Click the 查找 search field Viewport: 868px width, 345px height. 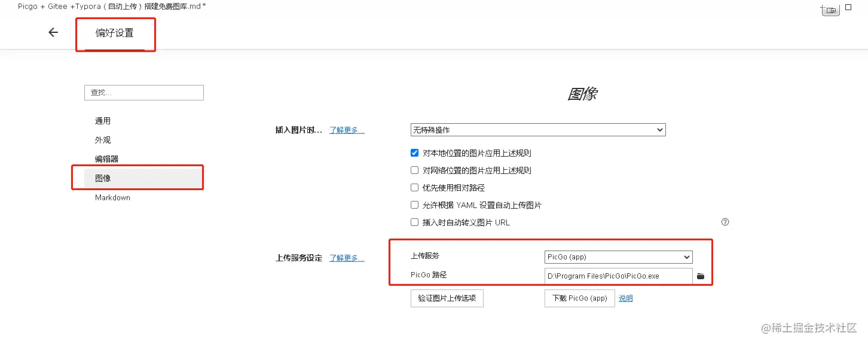click(144, 93)
